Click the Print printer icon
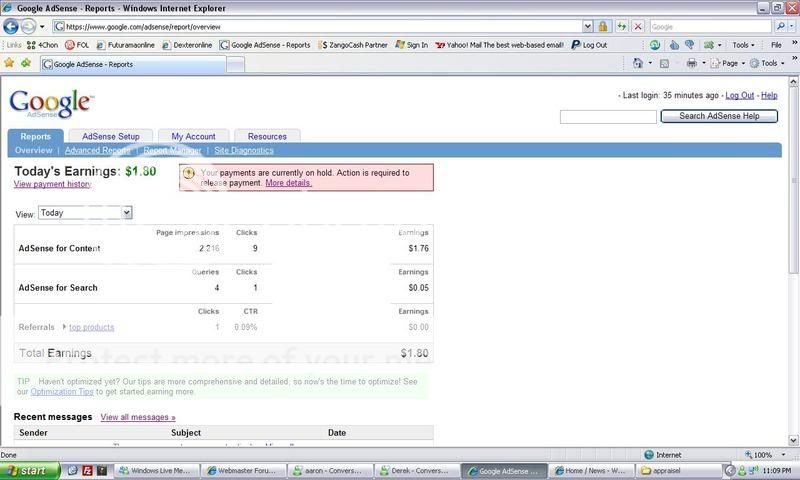800x480 pixels. [x=691, y=63]
